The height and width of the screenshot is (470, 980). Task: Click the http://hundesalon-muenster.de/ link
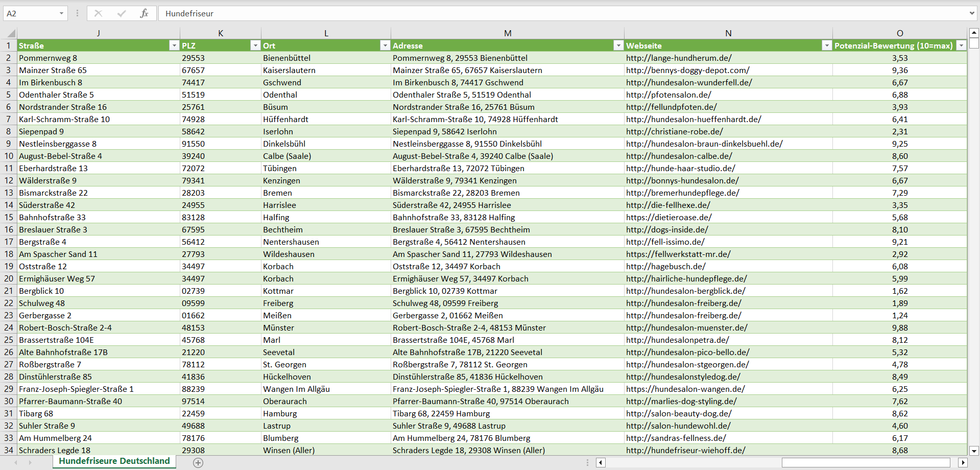coord(686,327)
